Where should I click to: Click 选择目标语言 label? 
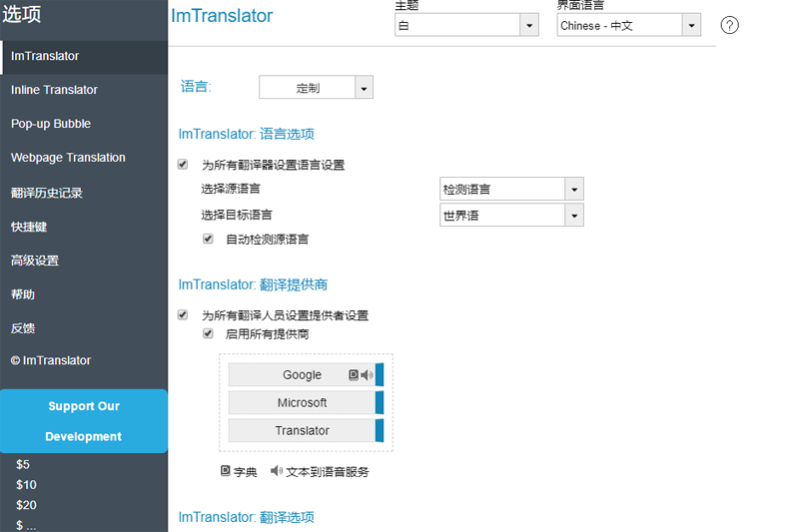[x=237, y=215]
